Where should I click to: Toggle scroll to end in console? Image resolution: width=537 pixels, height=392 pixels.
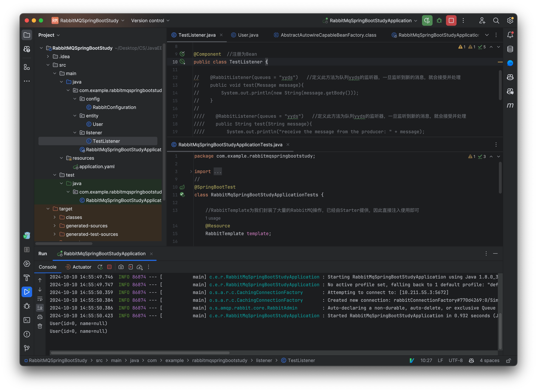click(x=40, y=308)
